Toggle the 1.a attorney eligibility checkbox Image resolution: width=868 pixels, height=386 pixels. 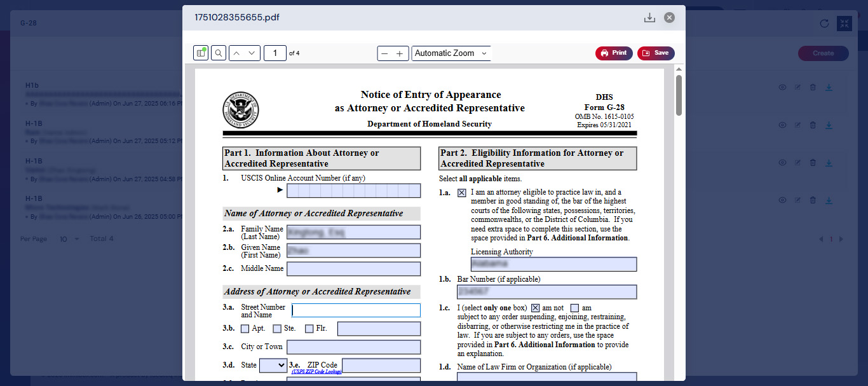tap(462, 193)
